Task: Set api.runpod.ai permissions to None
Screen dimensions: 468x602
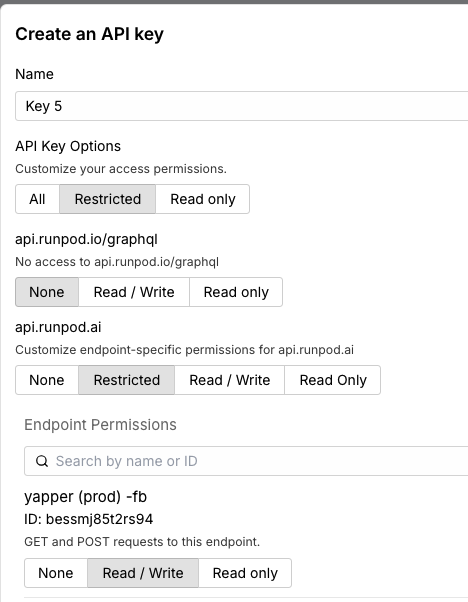Action: [47, 380]
